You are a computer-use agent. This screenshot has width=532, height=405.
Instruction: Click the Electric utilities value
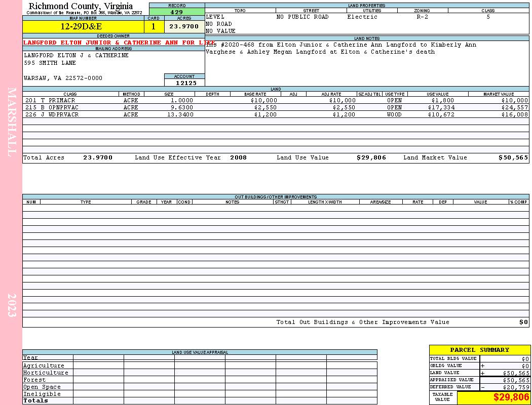pyautogui.click(x=362, y=17)
